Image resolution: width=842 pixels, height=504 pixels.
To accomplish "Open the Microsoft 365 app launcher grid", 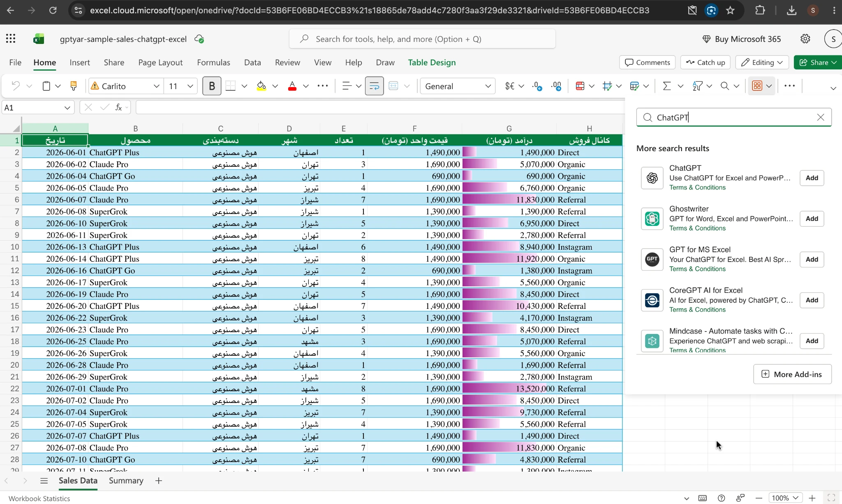I will 11,39.
